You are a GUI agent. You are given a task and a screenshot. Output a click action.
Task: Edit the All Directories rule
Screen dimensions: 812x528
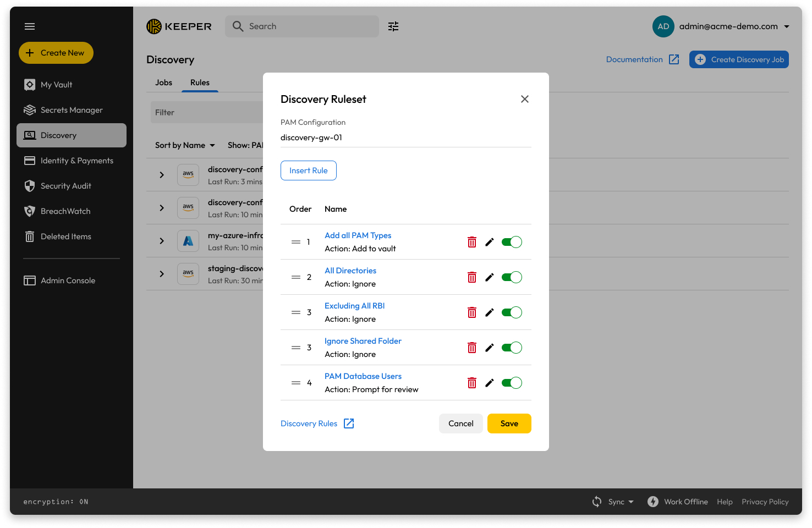[x=489, y=277]
